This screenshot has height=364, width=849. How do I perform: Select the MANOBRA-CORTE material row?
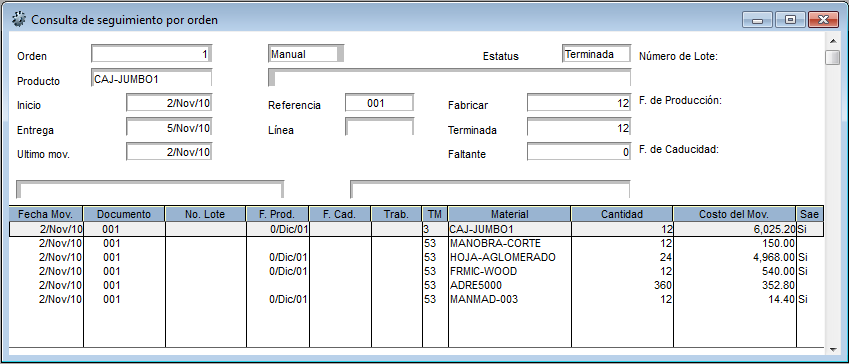point(416,243)
